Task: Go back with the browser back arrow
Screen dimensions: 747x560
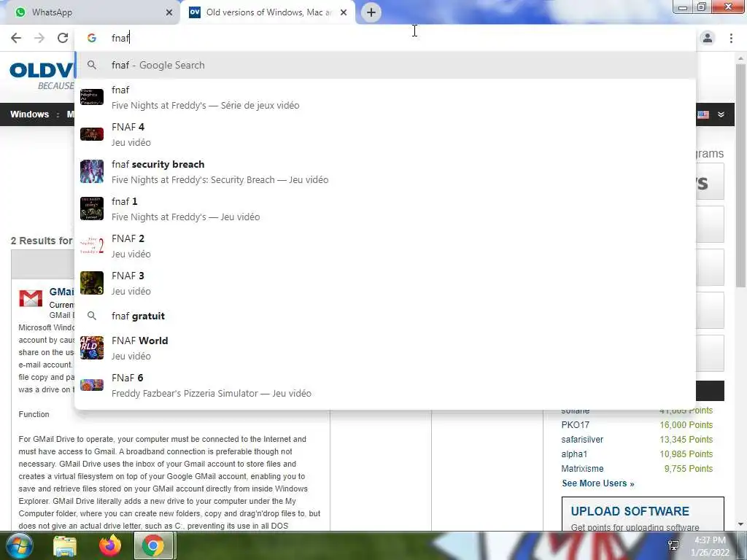Action: click(16, 38)
